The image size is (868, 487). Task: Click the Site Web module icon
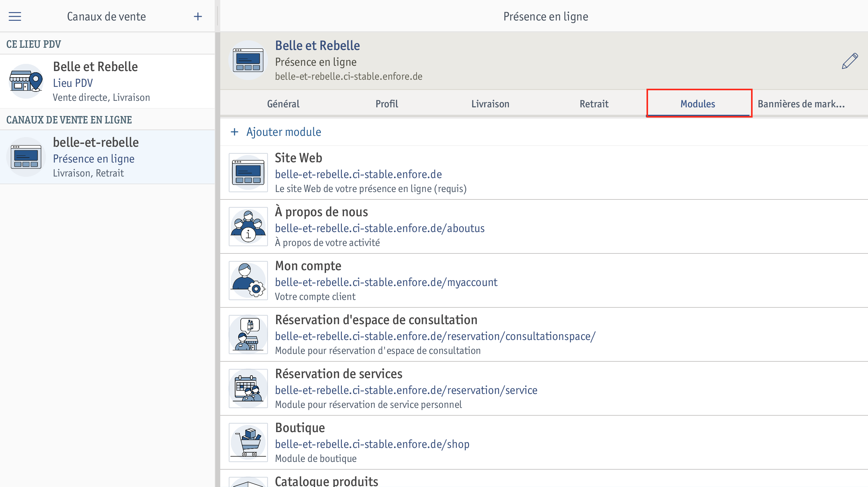coord(248,172)
